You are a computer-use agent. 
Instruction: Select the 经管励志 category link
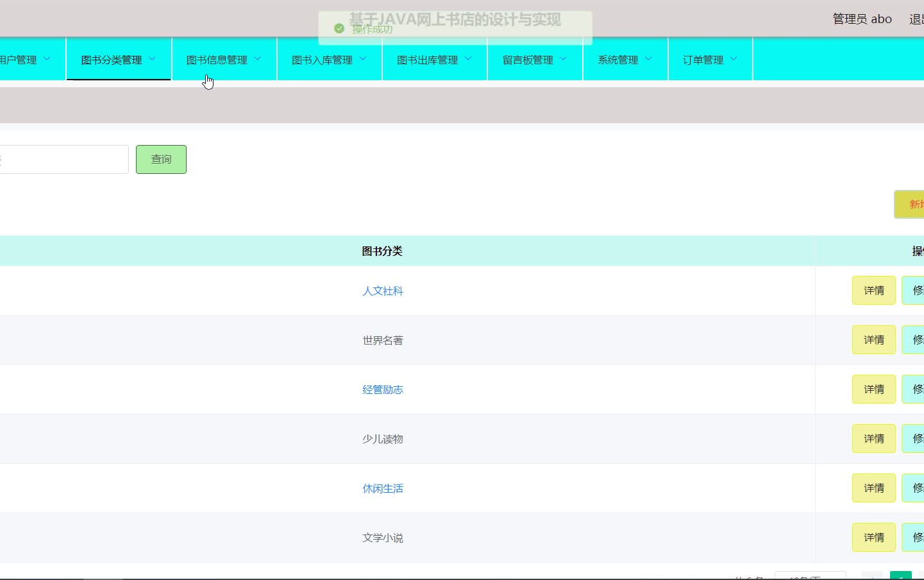click(383, 389)
